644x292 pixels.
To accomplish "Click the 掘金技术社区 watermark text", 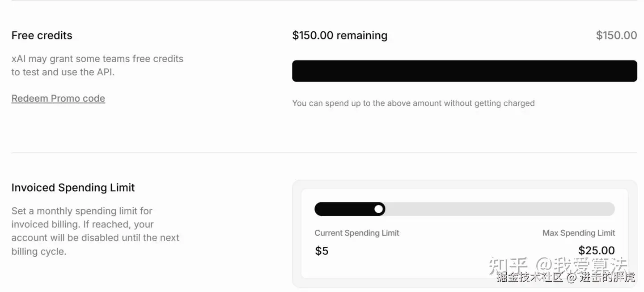I will (530, 277).
